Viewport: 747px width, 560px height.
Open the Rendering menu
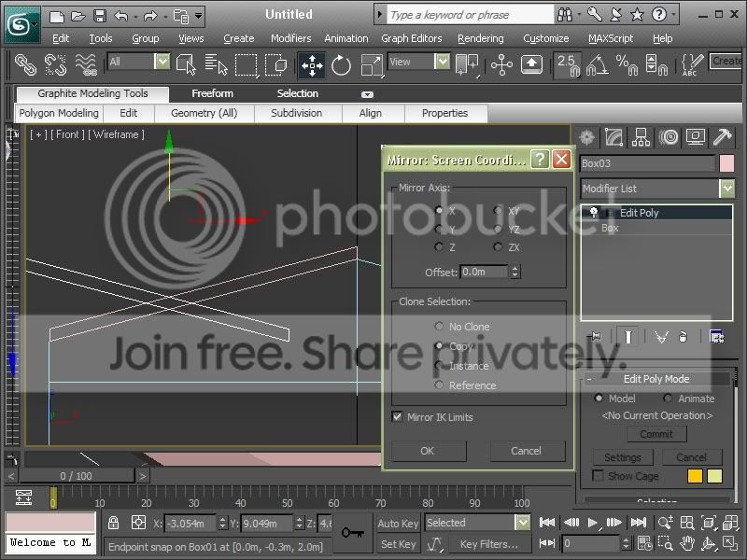pyautogui.click(x=480, y=38)
